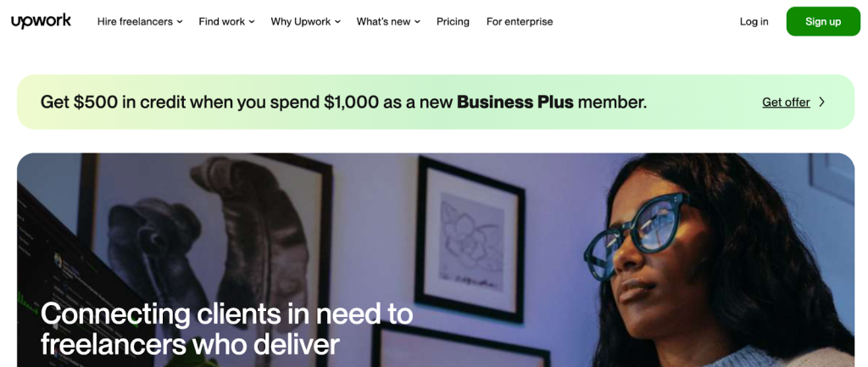The height and width of the screenshot is (367, 868).
Task: Expand the Why Upwork chevron
Action: tap(337, 22)
